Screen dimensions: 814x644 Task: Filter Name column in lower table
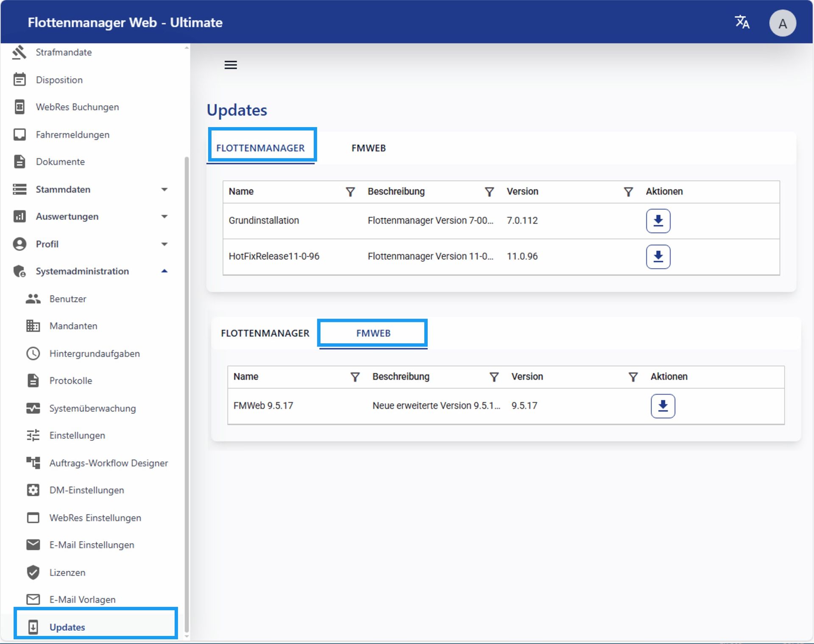click(355, 377)
